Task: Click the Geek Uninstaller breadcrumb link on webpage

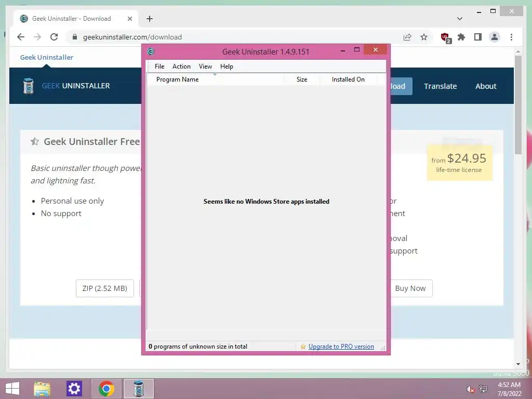Action: point(46,57)
